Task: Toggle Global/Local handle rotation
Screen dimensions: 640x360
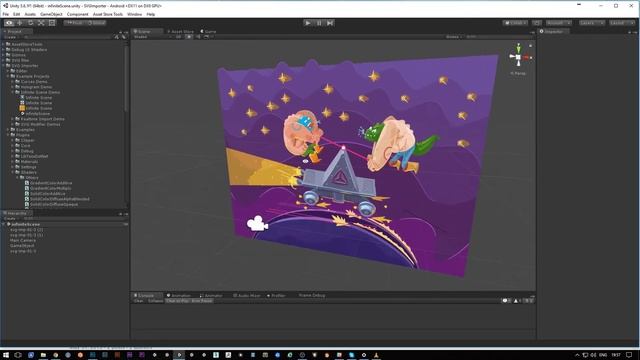Action: click(x=96, y=23)
